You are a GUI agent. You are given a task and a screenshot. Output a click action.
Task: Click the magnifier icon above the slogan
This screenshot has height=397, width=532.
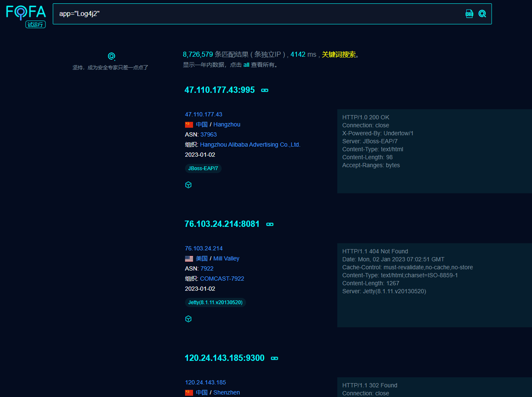pyautogui.click(x=111, y=56)
